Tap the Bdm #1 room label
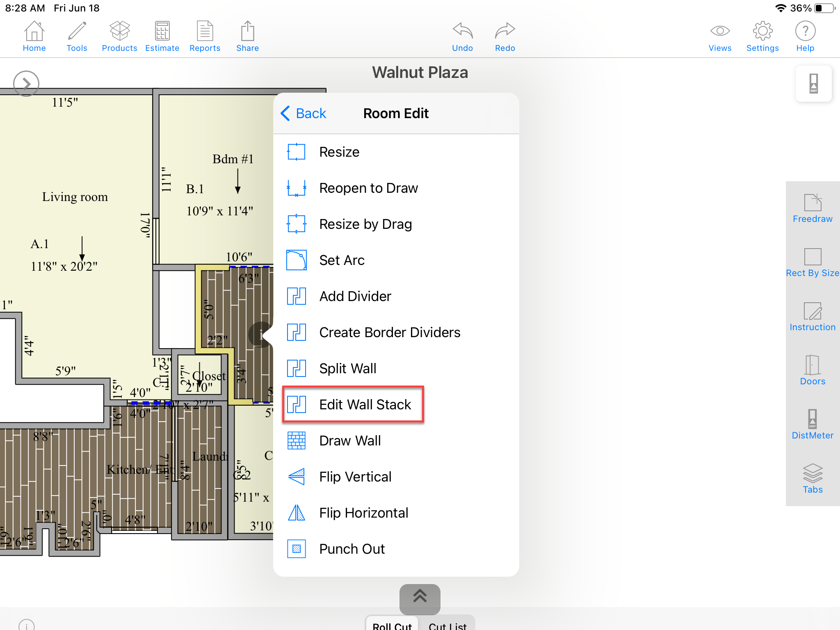This screenshot has width=840, height=630. (x=233, y=159)
